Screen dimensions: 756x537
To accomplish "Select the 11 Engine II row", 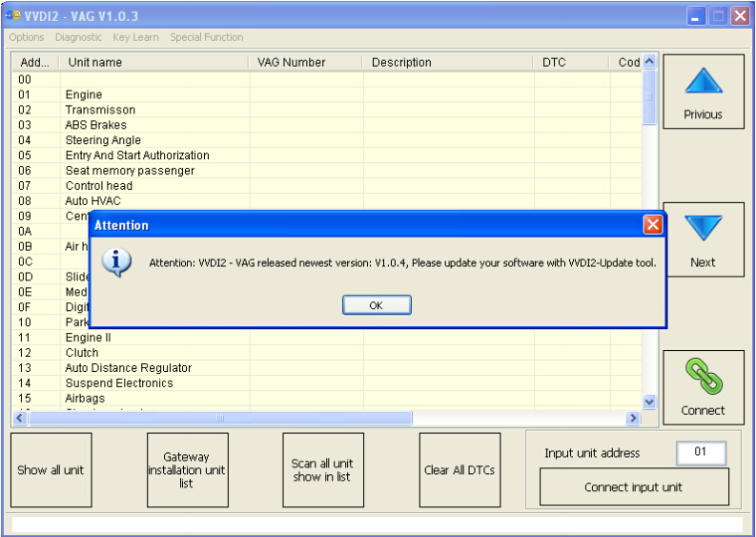I will tap(327, 338).
